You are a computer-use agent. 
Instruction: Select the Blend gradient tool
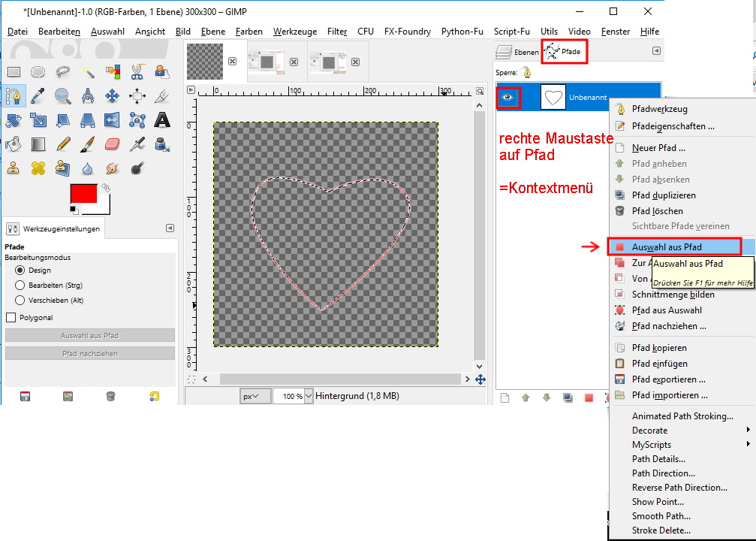[x=38, y=144]
